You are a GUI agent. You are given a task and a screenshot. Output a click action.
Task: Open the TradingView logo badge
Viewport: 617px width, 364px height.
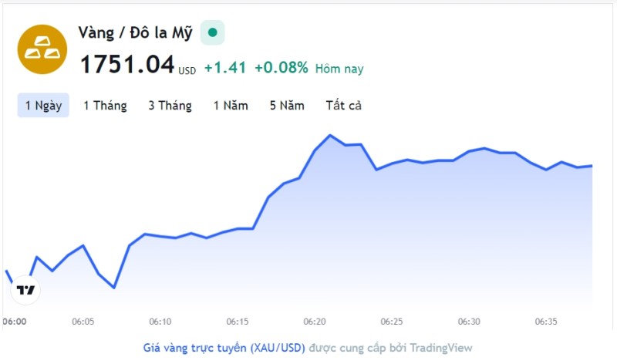coord(25,290)
